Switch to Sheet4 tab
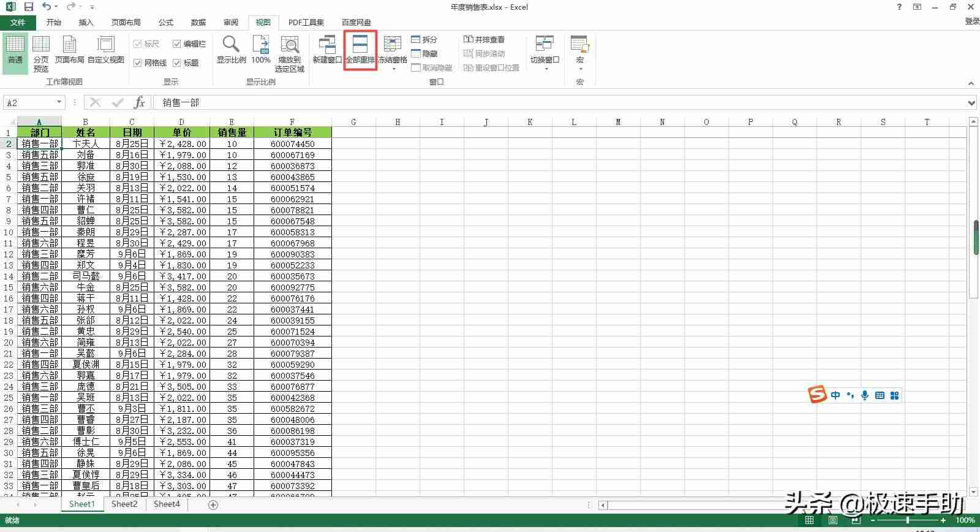The image size is (980, 532). click(x=167, y=504)
